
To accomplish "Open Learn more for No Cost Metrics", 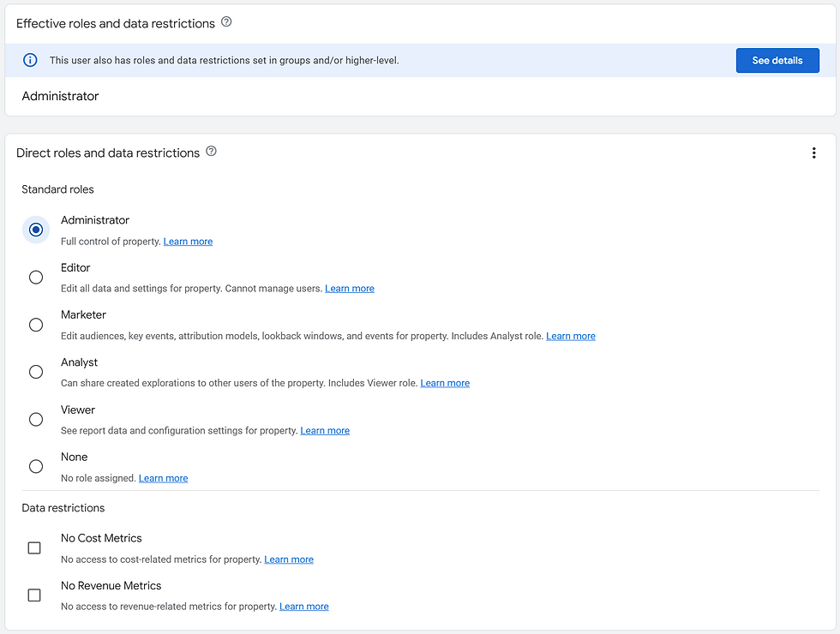I will click(289, 559).
